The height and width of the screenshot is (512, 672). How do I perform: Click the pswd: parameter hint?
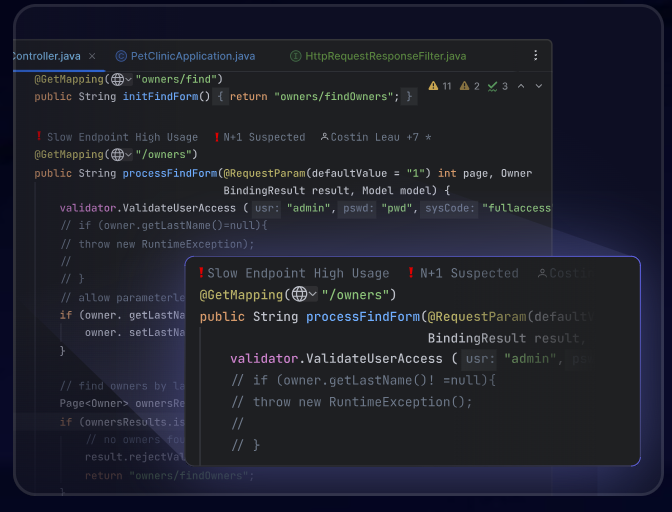pyautogui.click(x=357, y=208)
